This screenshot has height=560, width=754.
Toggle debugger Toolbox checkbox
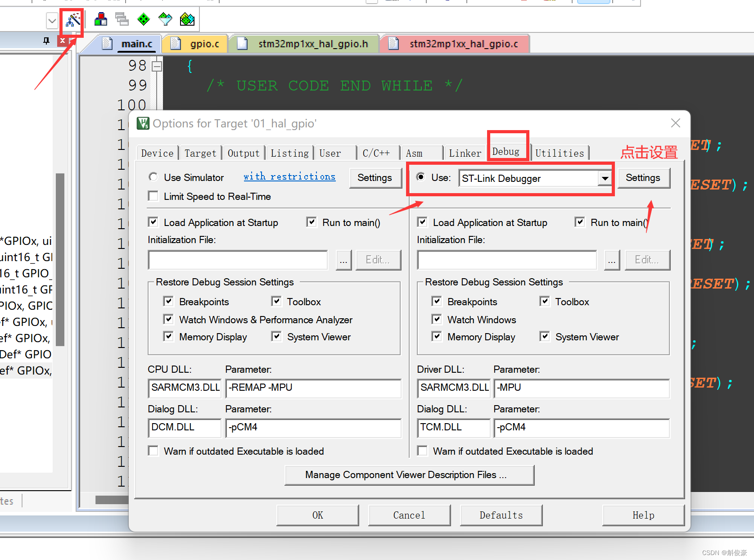click(x=545, y=301)
